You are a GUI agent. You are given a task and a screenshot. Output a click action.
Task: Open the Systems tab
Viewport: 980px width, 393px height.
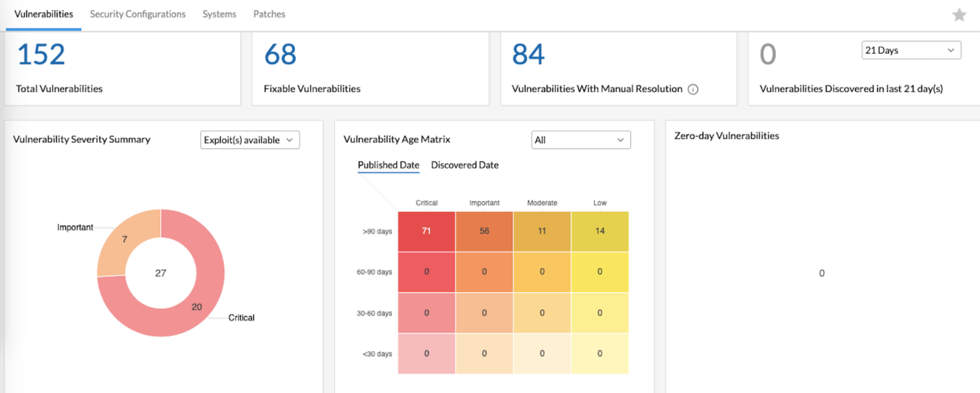(x=219, y=14)
